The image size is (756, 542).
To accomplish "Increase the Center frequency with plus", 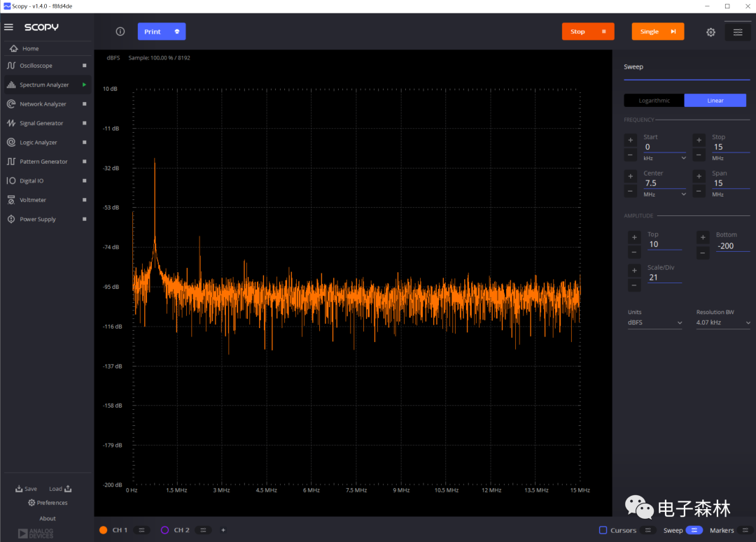I will 630,176.
